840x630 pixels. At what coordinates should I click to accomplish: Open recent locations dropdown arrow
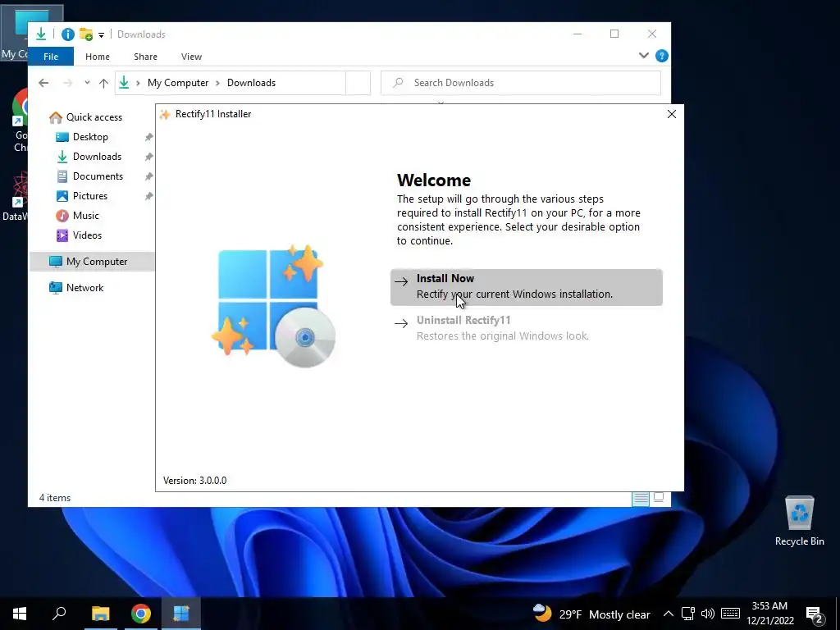(x=87, y=83)
